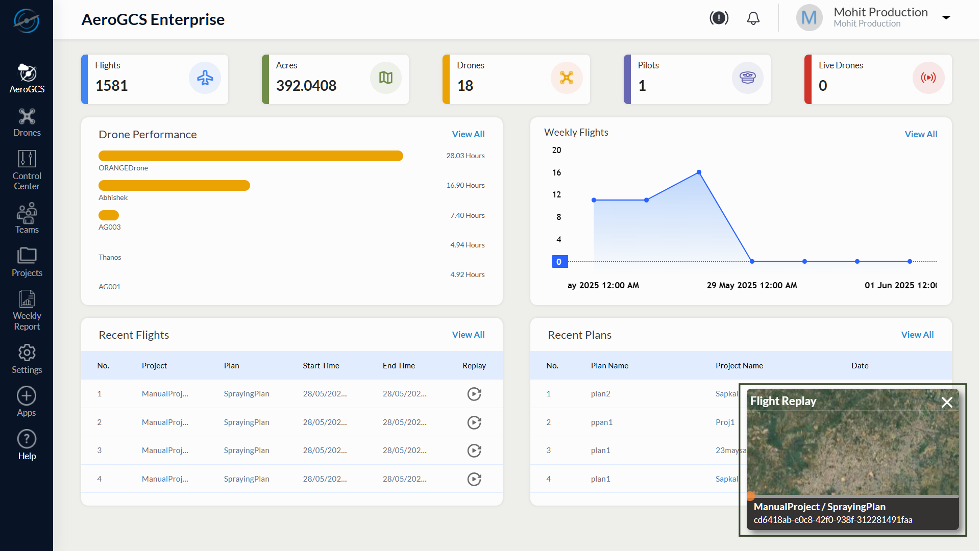Replay recent flight number 2
980x551 pixels.
[474, 422]
